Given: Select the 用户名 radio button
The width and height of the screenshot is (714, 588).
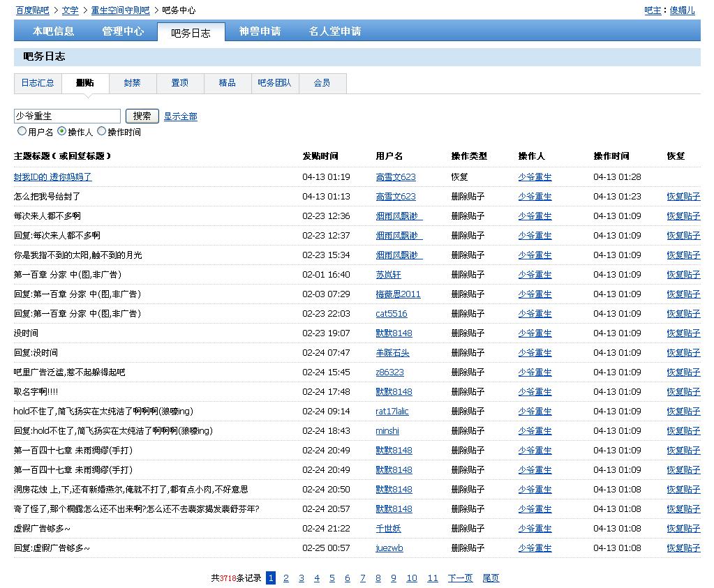Looking at the screenshot, I should click(22, 131).
